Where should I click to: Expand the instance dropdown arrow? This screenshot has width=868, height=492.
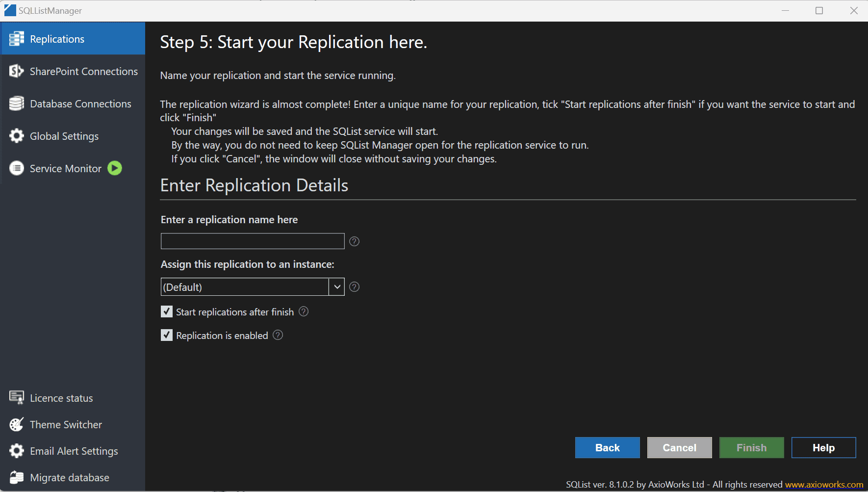337,287
